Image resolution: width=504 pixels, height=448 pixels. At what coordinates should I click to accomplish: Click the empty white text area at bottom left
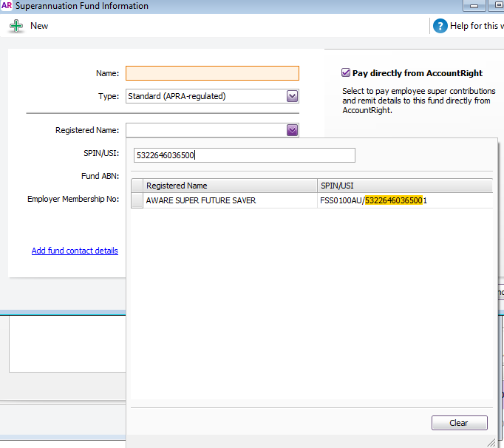pos(67,343)
